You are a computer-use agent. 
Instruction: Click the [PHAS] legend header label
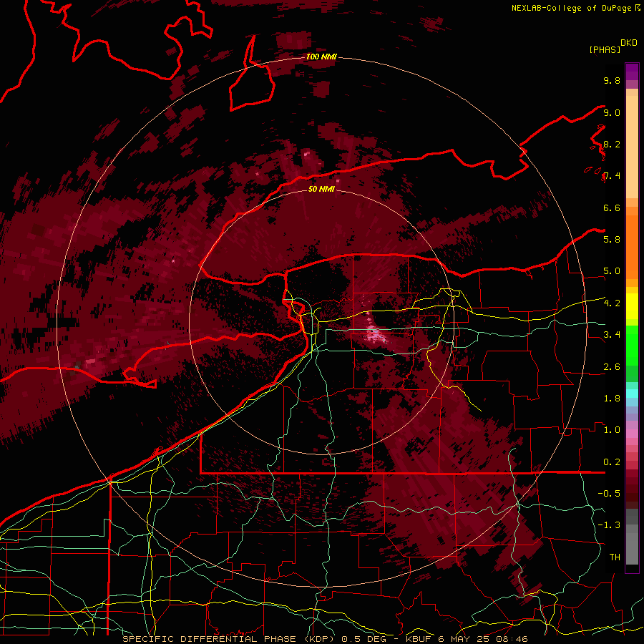(x=605, y=49)
